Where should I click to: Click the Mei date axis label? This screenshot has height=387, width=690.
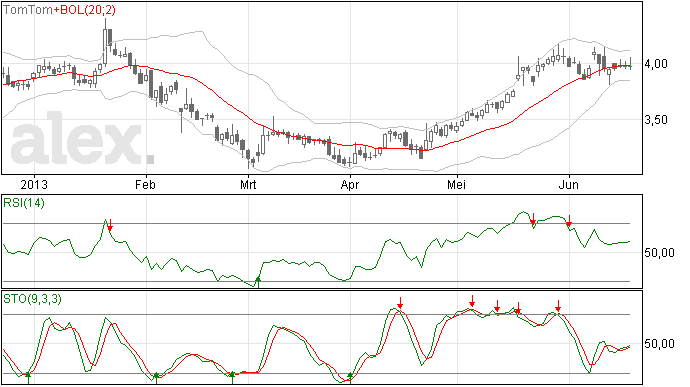[457, 184]
